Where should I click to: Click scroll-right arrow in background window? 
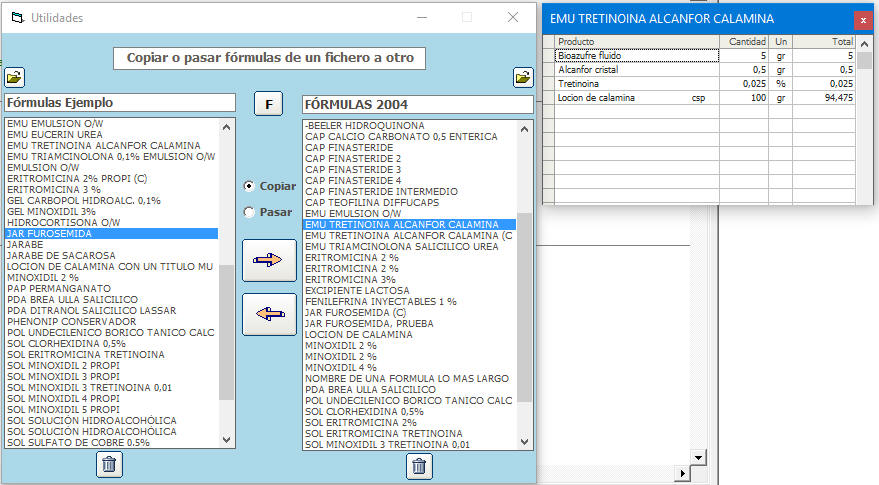[682, 473]
